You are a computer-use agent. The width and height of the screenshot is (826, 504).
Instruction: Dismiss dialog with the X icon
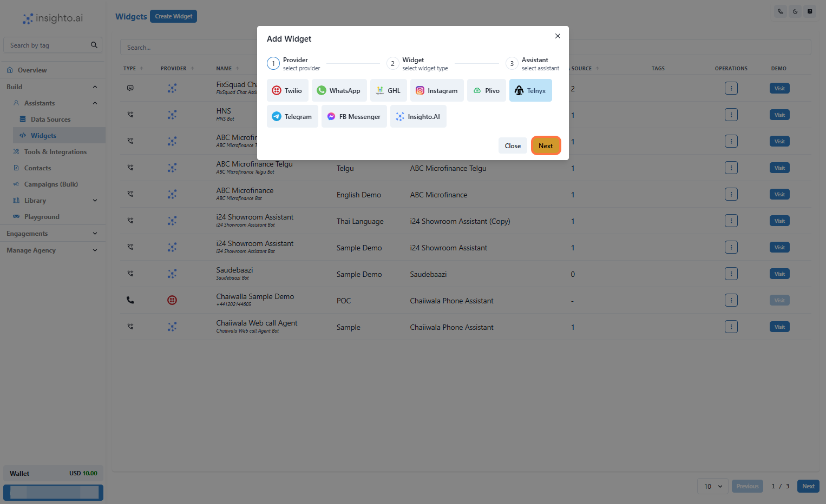coord(558,36)
